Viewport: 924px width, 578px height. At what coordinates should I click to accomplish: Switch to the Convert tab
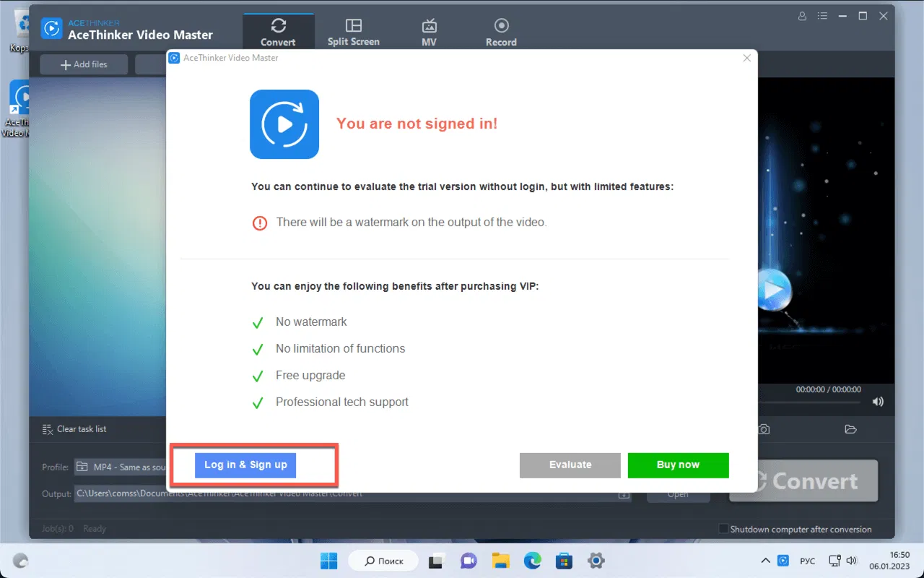(279, 33)
